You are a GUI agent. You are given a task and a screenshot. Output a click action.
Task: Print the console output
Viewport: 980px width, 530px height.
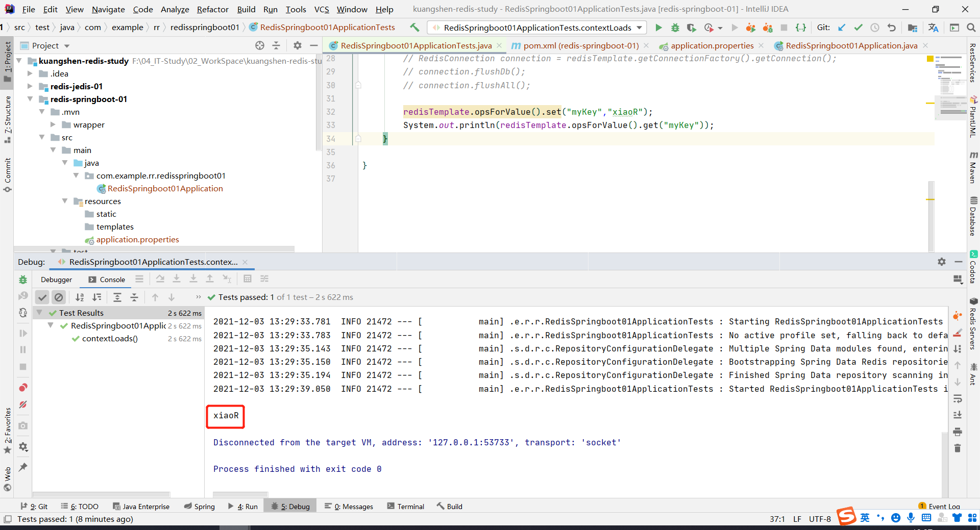(x=958, y=432)
